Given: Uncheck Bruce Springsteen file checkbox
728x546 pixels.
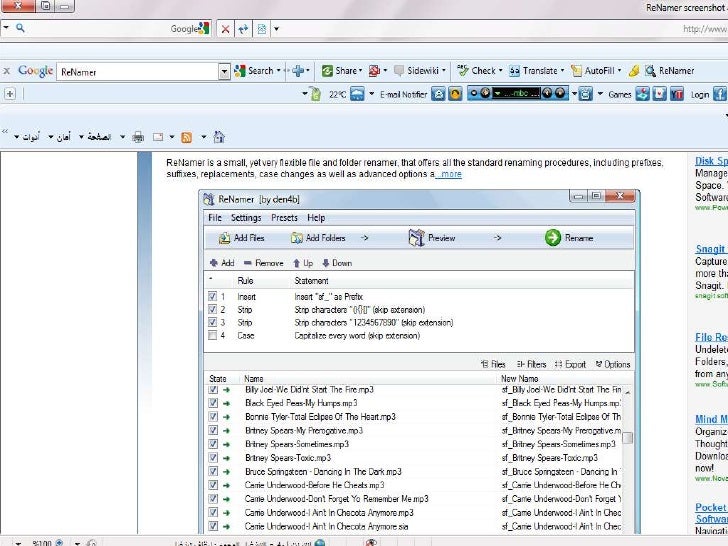Looking at the screenshot, I should coord(213,471).
